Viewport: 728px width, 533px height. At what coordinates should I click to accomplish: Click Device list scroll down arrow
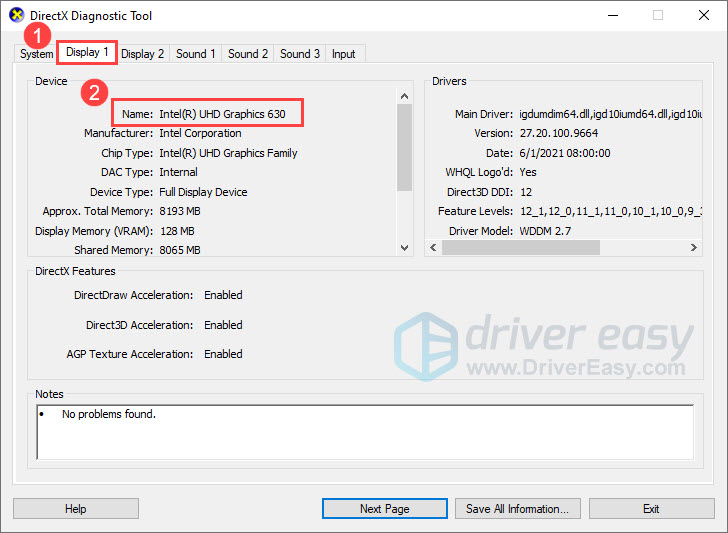pyautogui.click(x=404, y=248)
